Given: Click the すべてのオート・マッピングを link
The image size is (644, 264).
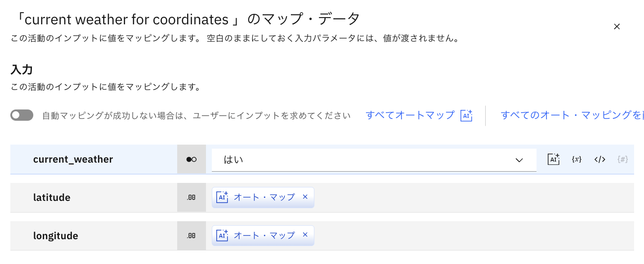Looking at the screenshot, I should (x=572, y=115).
